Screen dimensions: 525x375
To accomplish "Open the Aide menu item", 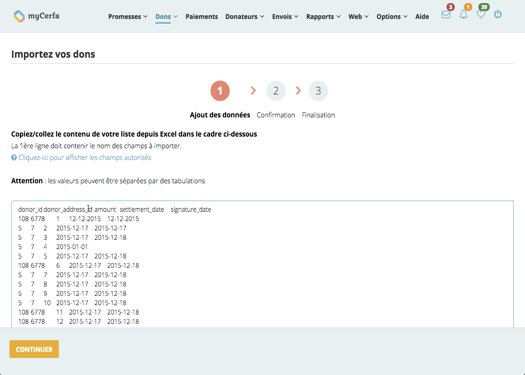I will pos(422,16).
